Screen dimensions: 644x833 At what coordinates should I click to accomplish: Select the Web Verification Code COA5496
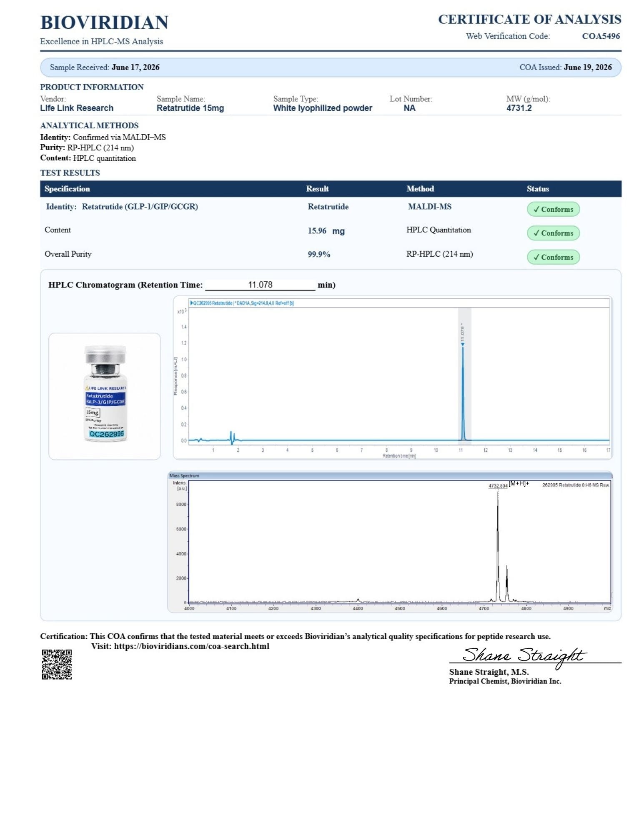point(601,36)
